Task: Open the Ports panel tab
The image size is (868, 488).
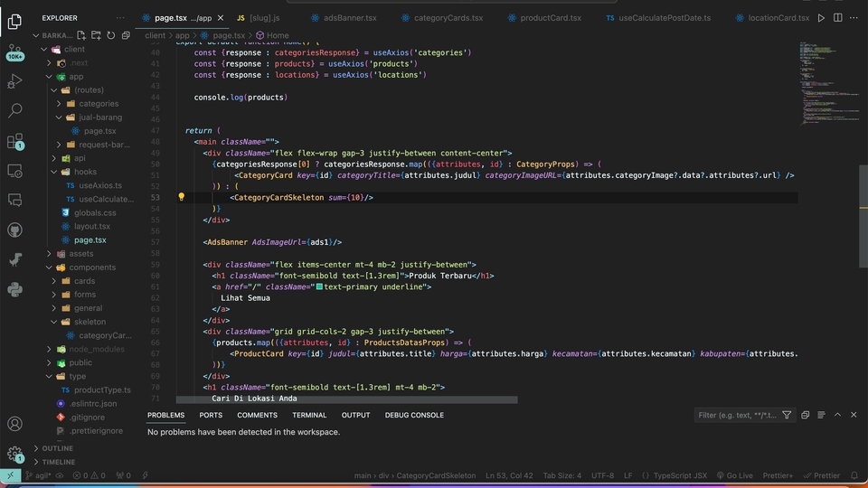Action: pyautogui.click(x=211, y=415)
